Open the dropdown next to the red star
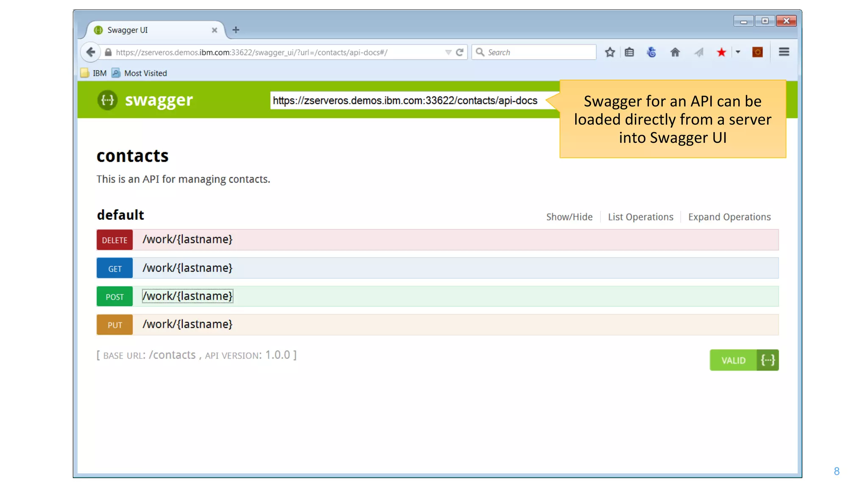Image resolution: width=868 pixels, height=488 pixels. coord(738,52)
